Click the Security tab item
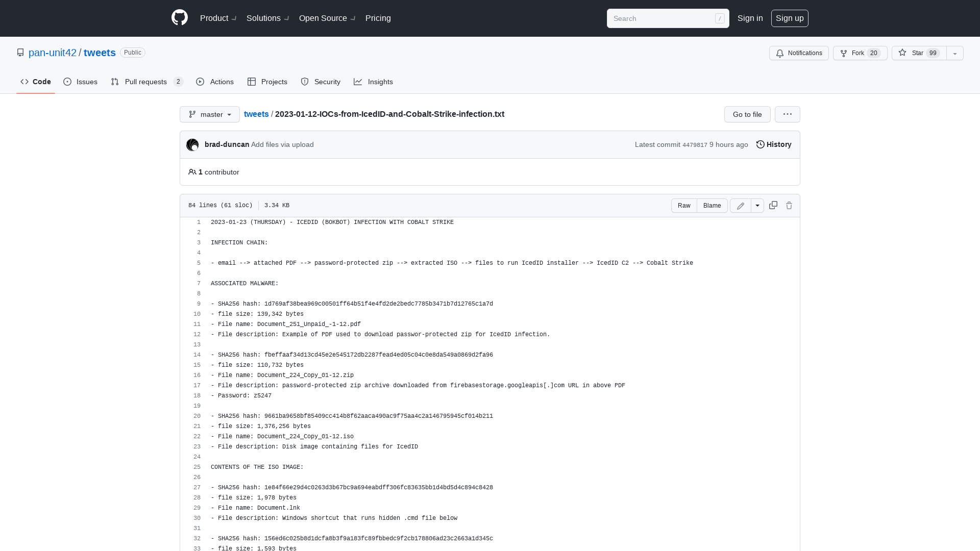The width and height of the screenshot is (980, 551). 321,82
